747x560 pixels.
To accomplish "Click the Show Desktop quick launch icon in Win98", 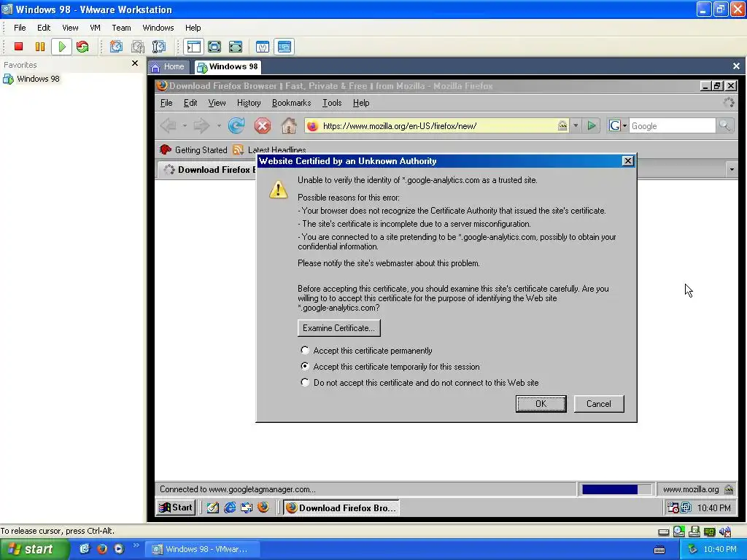I will coord(213,507).
